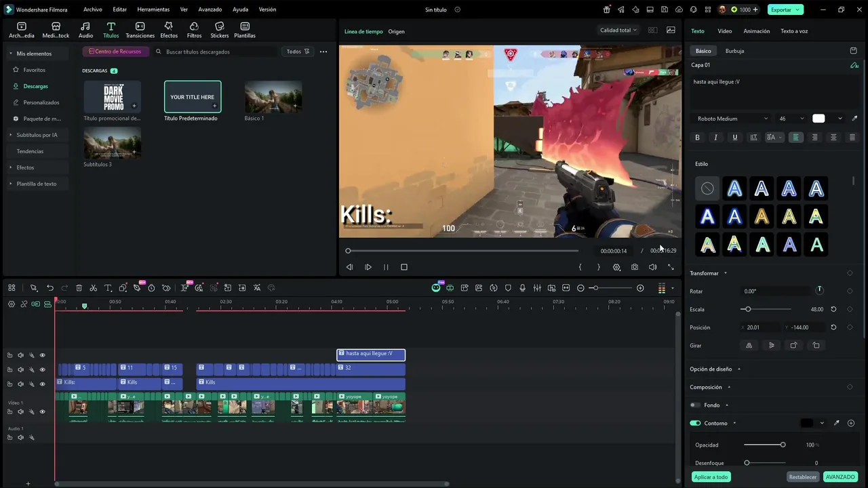This screenshot has height=488, width=868.
Task: Click the Restablecer button
Action: [x=803, y=476]
